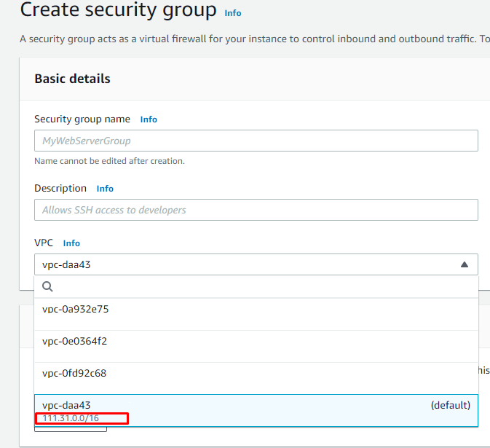Click 'Name cannot be edited after creation' hint
The width and height of the screenshot is (490, 448).
tap(109, 161)
